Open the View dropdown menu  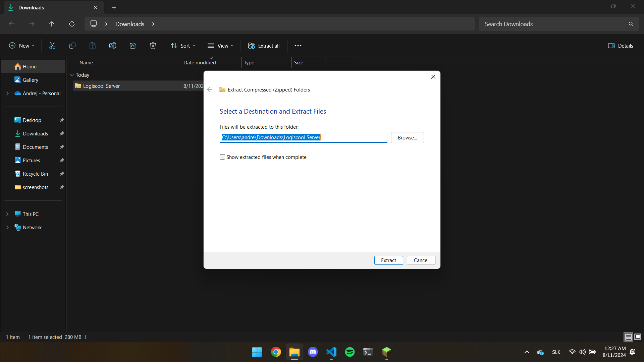click(221, 46)
